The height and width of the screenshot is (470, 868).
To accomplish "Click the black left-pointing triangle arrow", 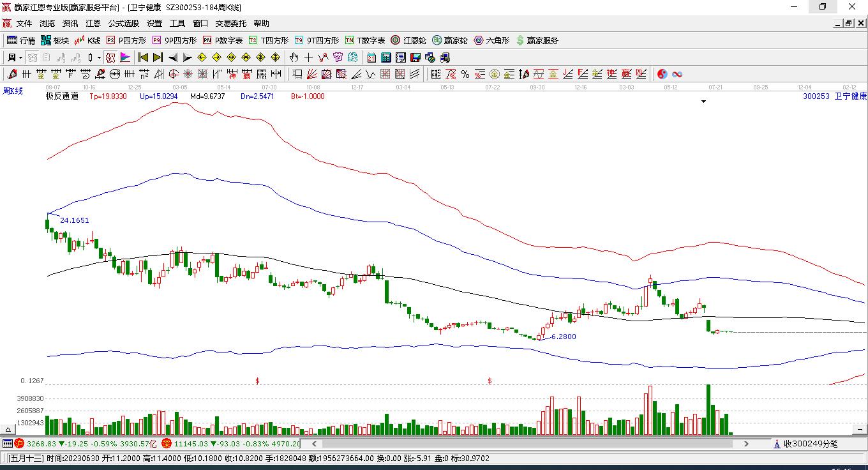I will 173,57.
